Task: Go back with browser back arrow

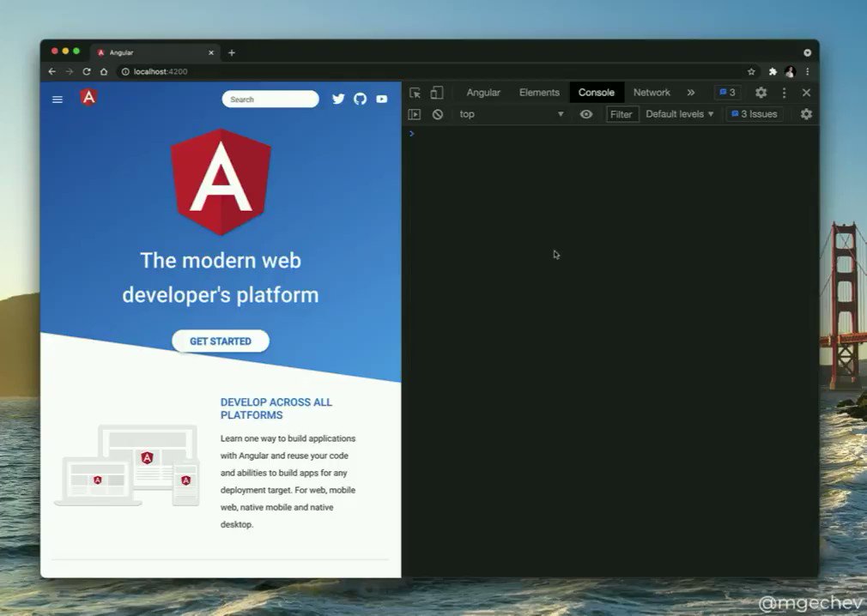Action: [52, 71]
